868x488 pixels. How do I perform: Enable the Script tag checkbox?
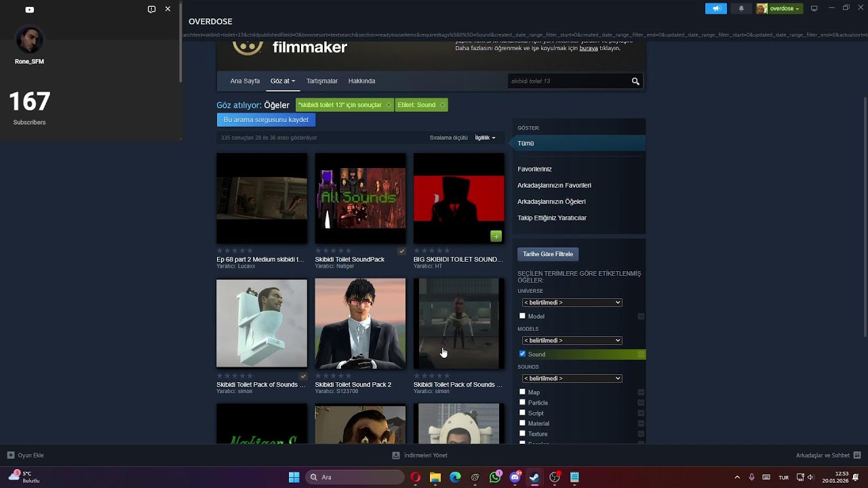point(522,413)
